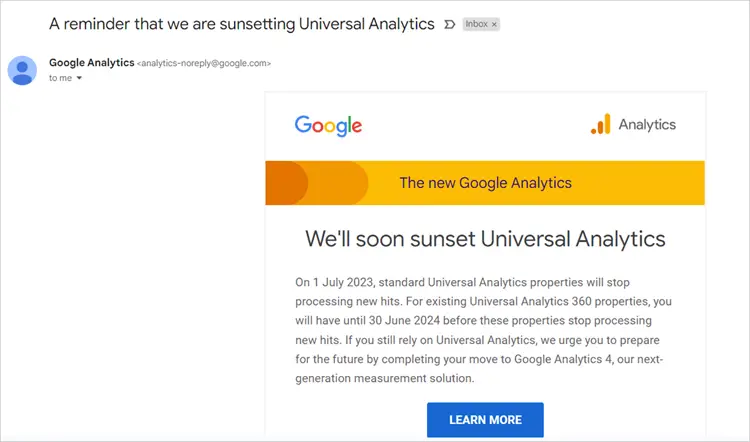The width and height of the screenshot is (750, 442).
Task: Click 'The new Google Analytics' banner text
Action: pos(485,183)
